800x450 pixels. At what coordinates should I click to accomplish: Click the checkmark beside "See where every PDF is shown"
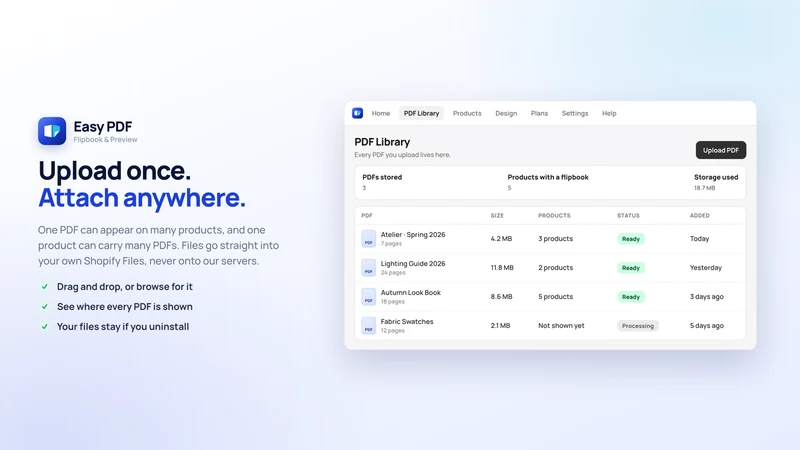45,307
